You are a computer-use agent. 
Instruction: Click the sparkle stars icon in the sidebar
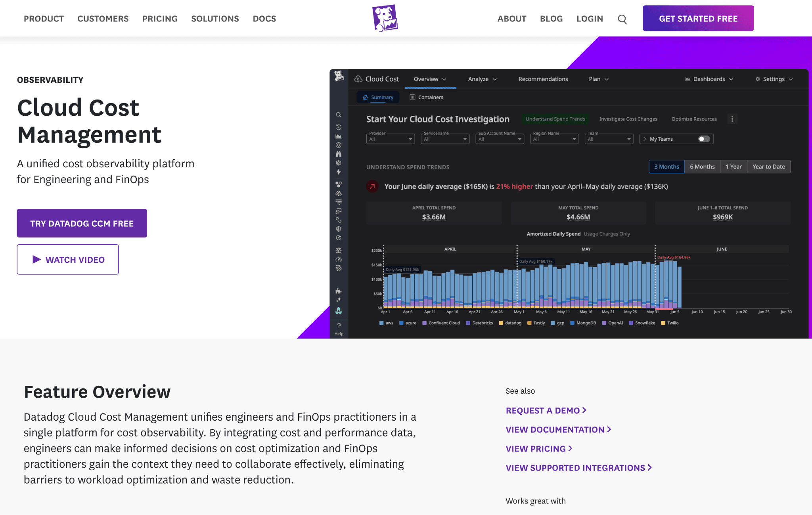[x=339, y=300]
